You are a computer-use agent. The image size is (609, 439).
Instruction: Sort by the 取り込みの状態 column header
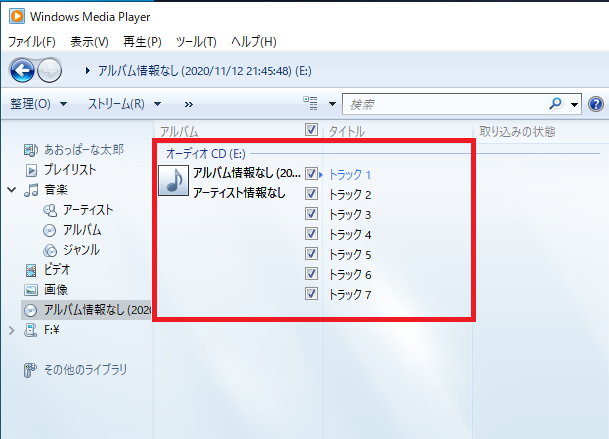point(517,132)
